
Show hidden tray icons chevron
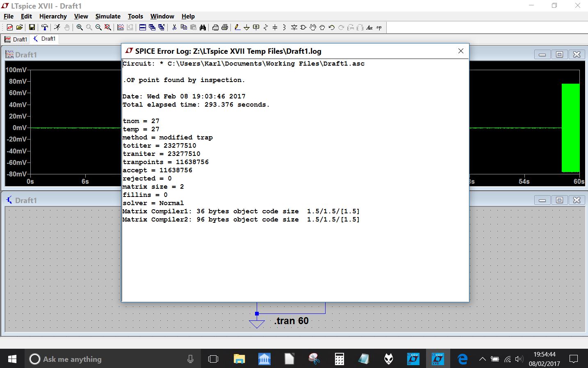click(483, 359)
